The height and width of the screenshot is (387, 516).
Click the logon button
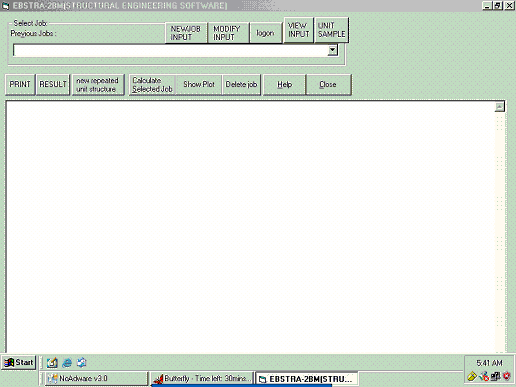(x=266, y=33)
